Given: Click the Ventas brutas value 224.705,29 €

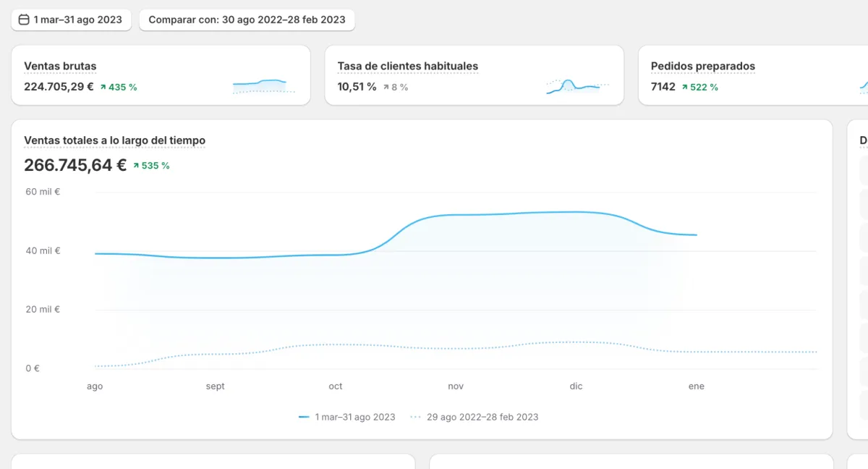Looking at the screenshot, I should 59,87.
